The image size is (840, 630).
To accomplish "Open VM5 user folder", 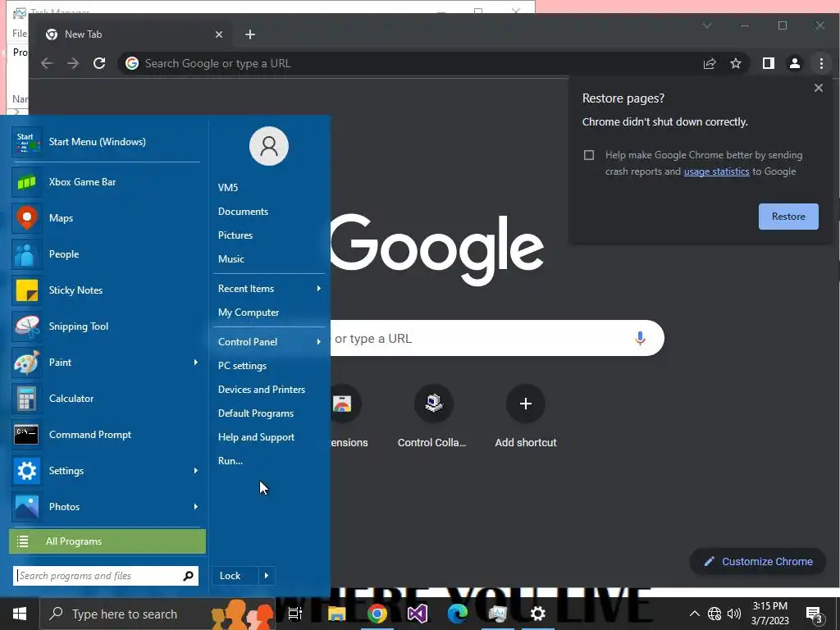I will 228,188.
